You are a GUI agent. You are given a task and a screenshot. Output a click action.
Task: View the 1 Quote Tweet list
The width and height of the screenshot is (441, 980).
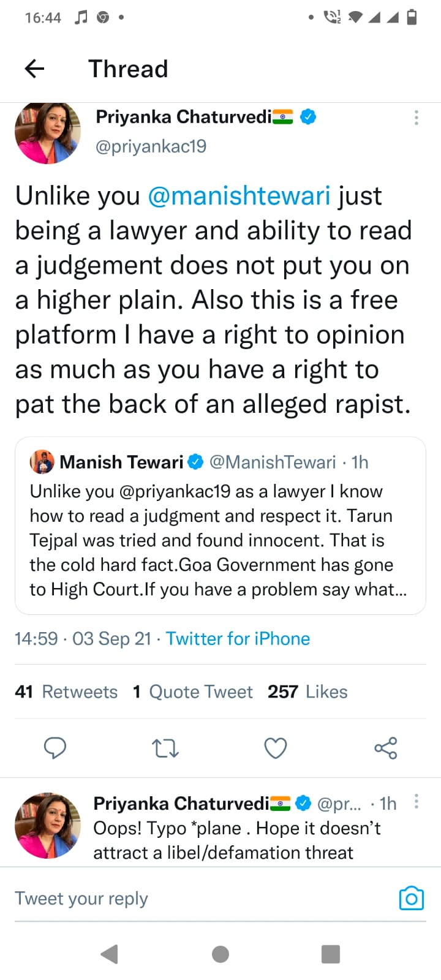click(193, 692)
